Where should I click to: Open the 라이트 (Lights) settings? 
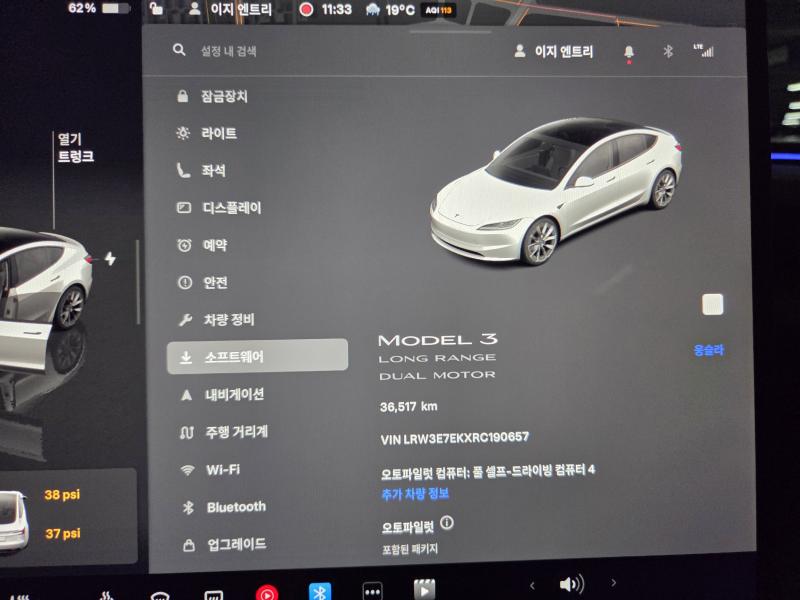tap(207, 134)
